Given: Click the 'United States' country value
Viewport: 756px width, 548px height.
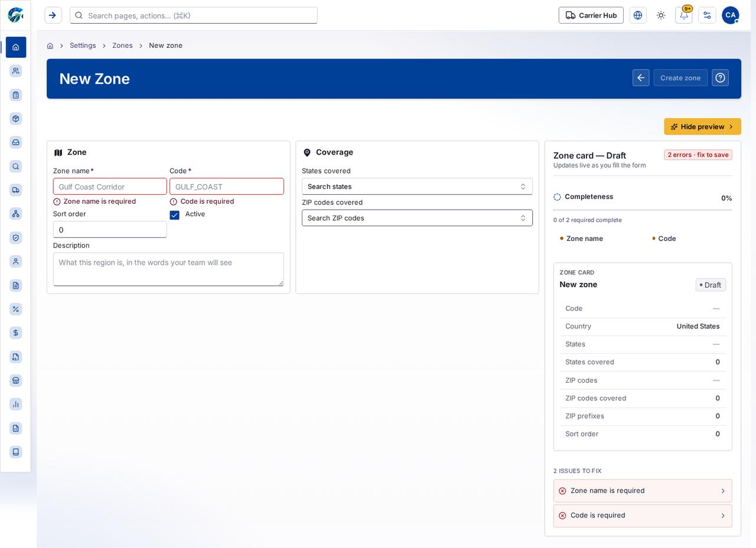Looking at the screenshot, I should point(698,327).
